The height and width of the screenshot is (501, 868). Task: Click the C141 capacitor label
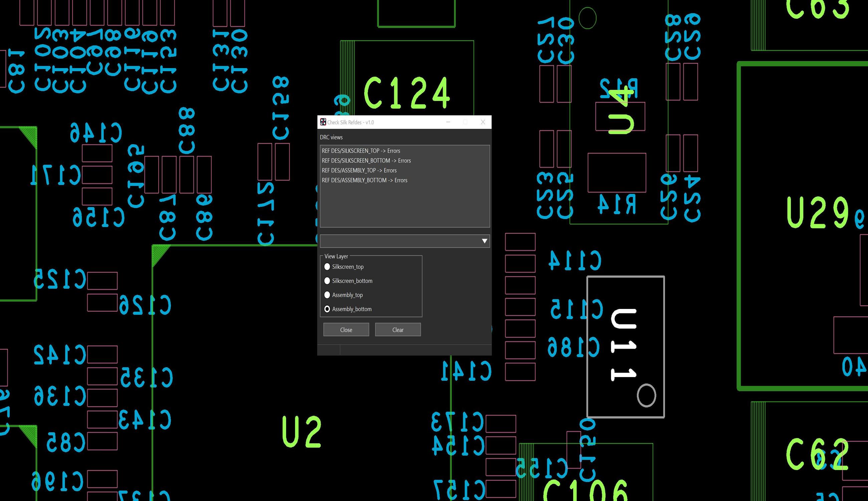pyautogui.click(x=466, y=371)
